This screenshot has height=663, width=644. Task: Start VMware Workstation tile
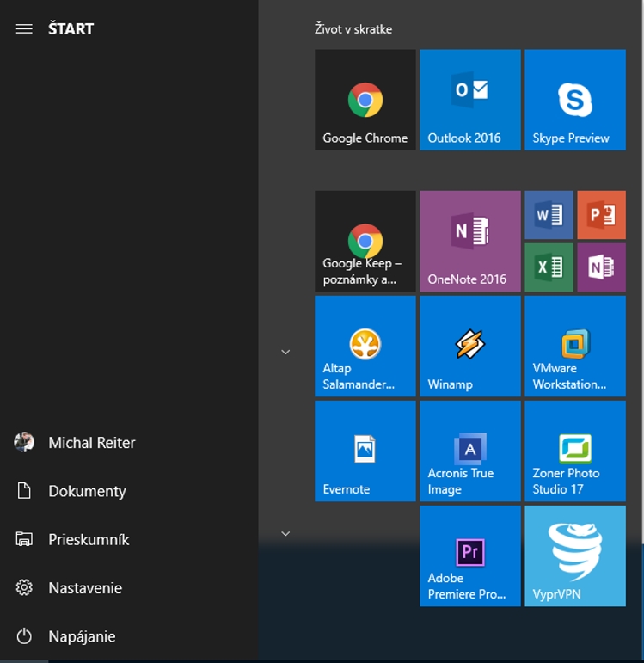point(574,346)
